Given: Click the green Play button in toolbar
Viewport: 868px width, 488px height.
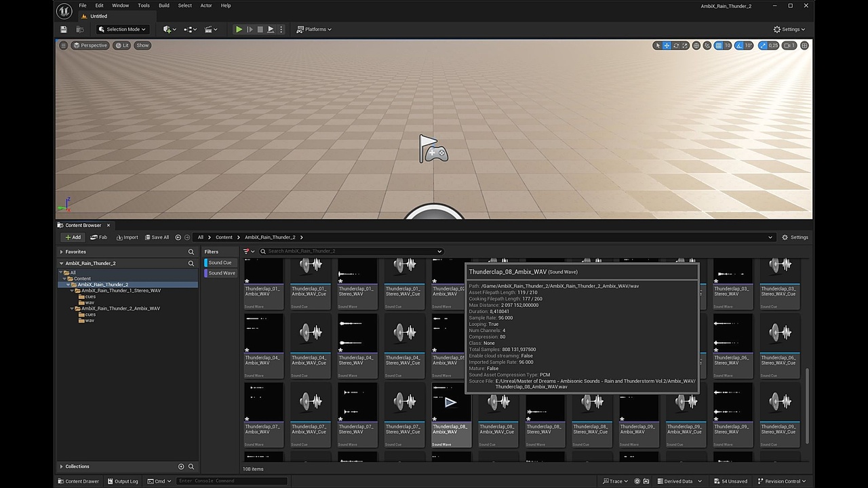Looking at the screenshot, I should click(x=239, y=29).
